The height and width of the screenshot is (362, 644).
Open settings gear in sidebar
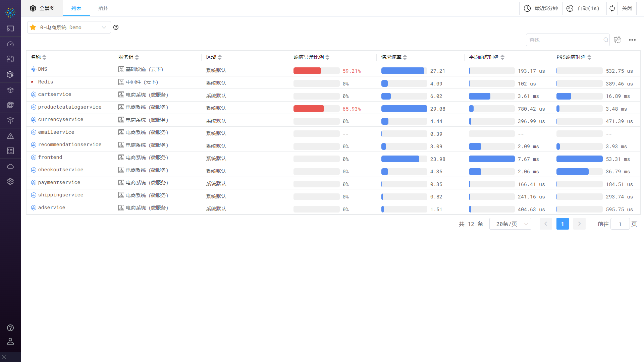(10, 181)
